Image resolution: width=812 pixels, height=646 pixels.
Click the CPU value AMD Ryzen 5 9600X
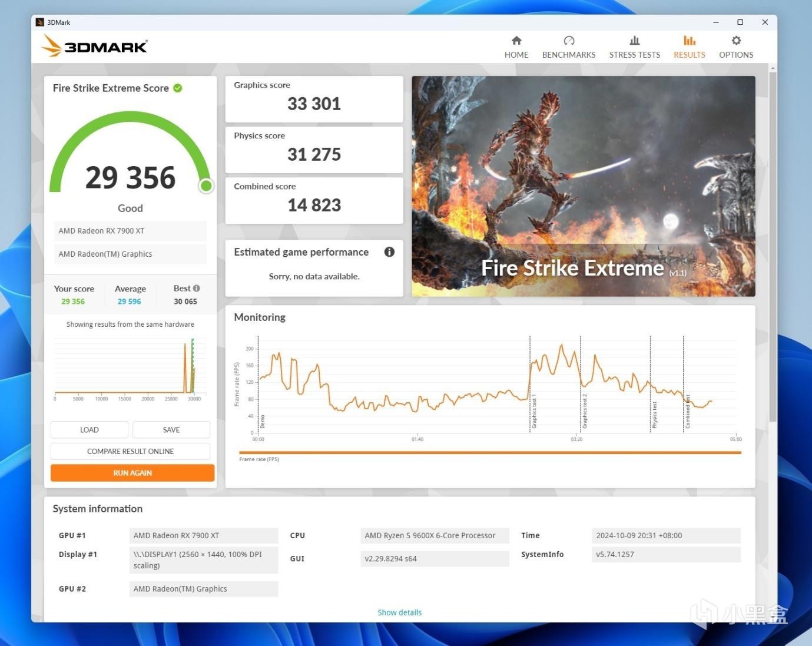[435, 535]
